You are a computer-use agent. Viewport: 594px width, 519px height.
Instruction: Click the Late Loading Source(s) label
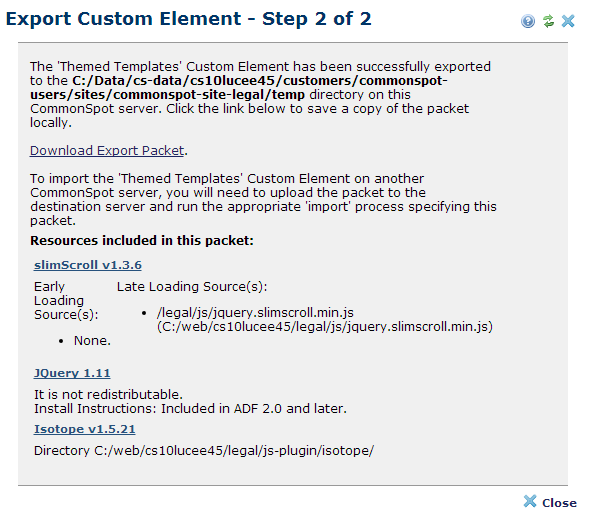click(192, 286)
